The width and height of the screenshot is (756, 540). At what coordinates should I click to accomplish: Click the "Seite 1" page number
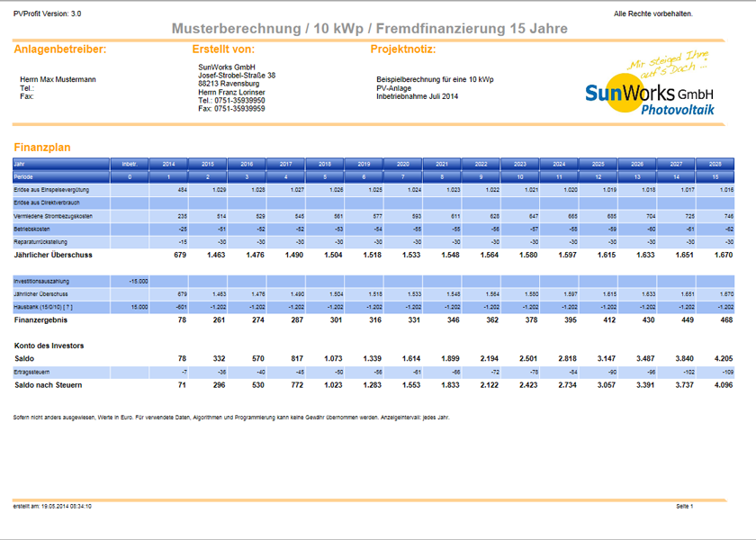tap(685, 507)
